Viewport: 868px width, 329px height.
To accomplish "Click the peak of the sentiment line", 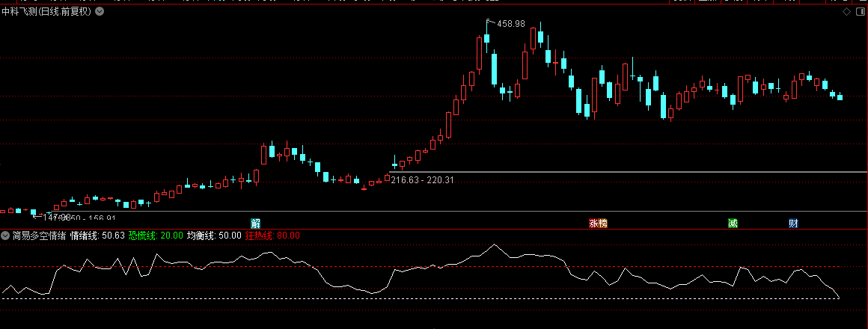I will (x=495, y=245).
